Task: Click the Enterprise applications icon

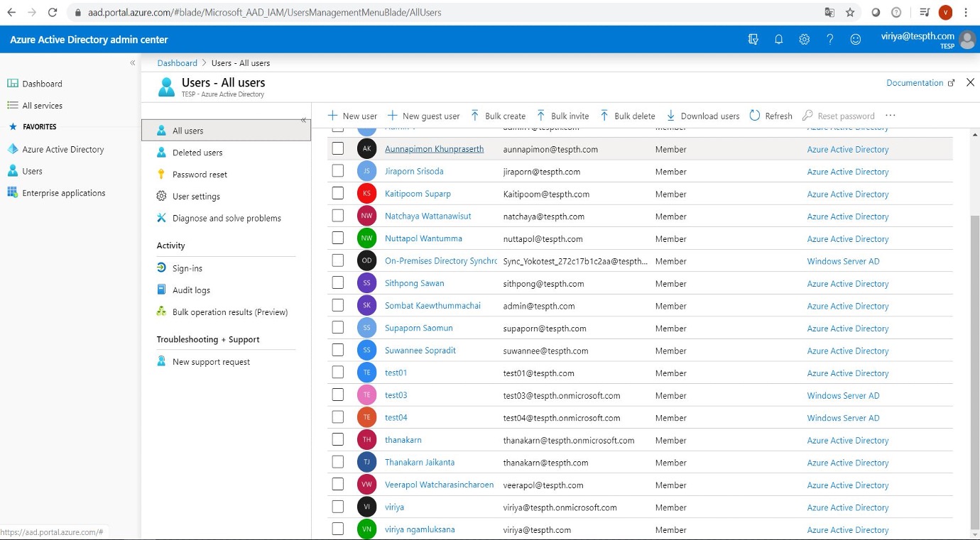Action: click(12, 193)
